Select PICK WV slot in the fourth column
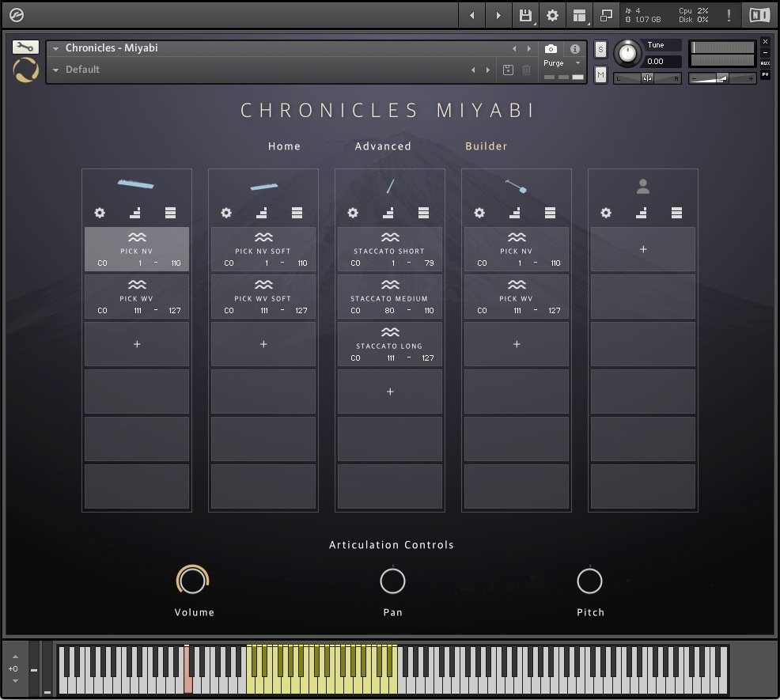Viewport: 780px width, 700px height. (x=517, y=297)
